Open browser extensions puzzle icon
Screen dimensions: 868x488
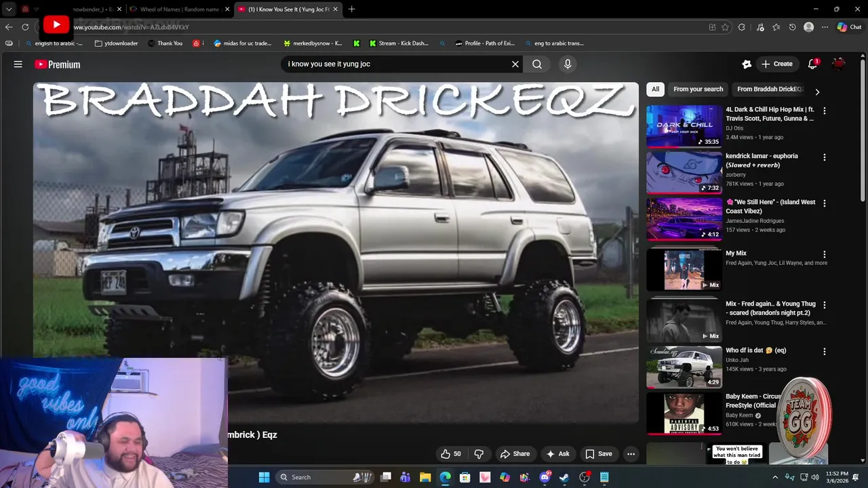742,27
